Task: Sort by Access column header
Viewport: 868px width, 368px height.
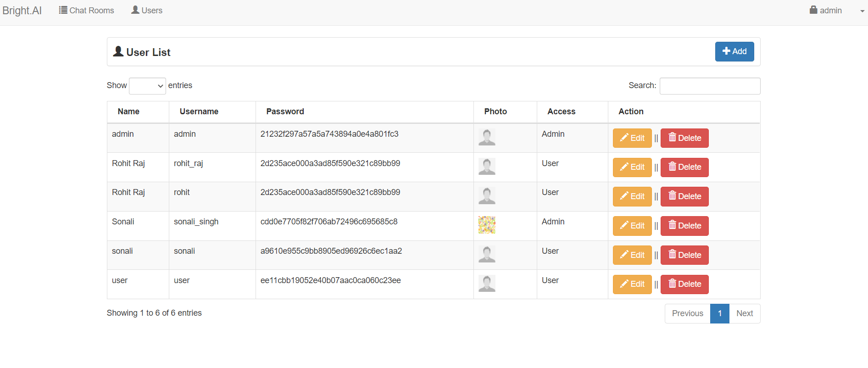Action: (561, 112)
